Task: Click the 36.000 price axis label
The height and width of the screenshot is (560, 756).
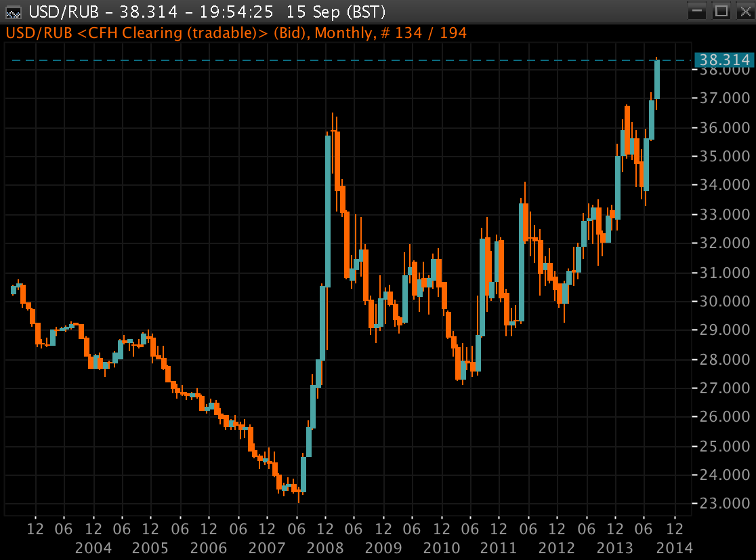Action: click(724, 127)
